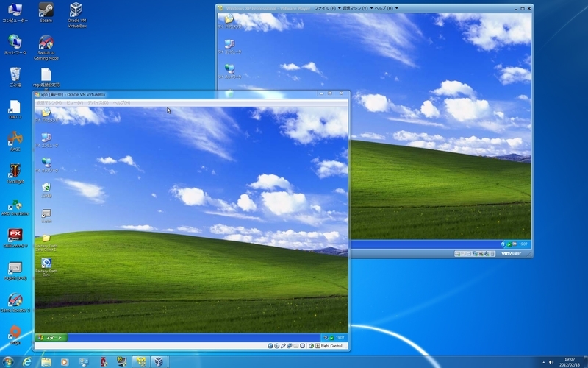Open the 仮想マシン(V) dropdown in VMware Player
588x368 pixels.
click(357, 8)
